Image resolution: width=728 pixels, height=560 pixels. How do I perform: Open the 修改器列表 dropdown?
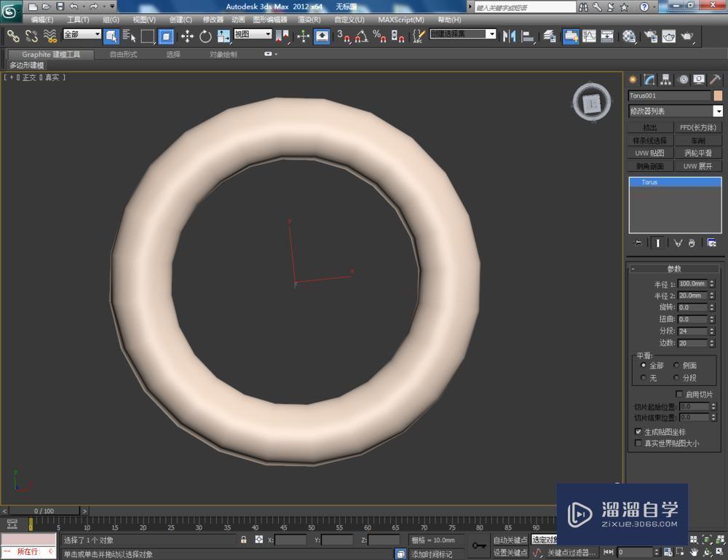(x=673, y=111)
